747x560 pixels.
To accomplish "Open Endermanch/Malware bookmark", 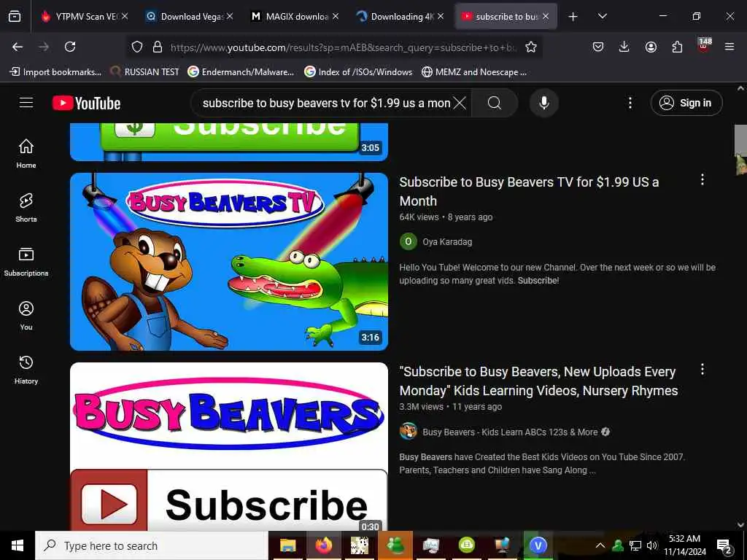I will pyautogui.click(x=241, y=72).
